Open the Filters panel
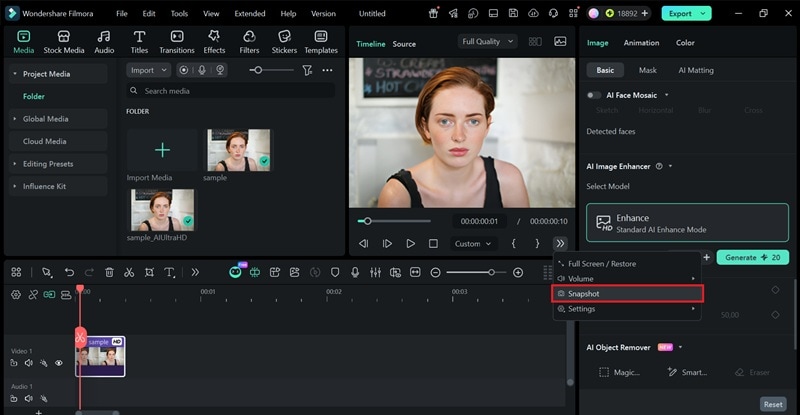This screenshot has width=800, height=415. pyautogui.click(x=249, y=42)
